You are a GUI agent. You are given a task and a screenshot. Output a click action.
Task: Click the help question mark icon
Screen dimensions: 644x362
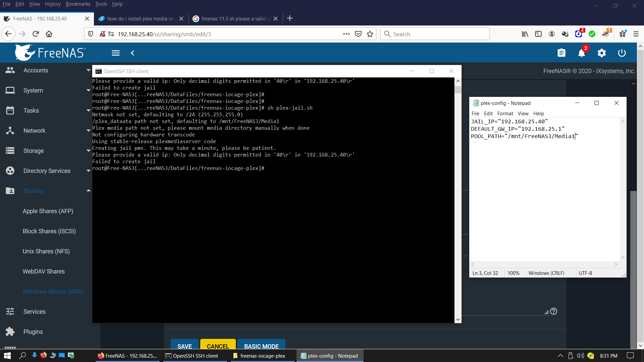pos(554,311)
